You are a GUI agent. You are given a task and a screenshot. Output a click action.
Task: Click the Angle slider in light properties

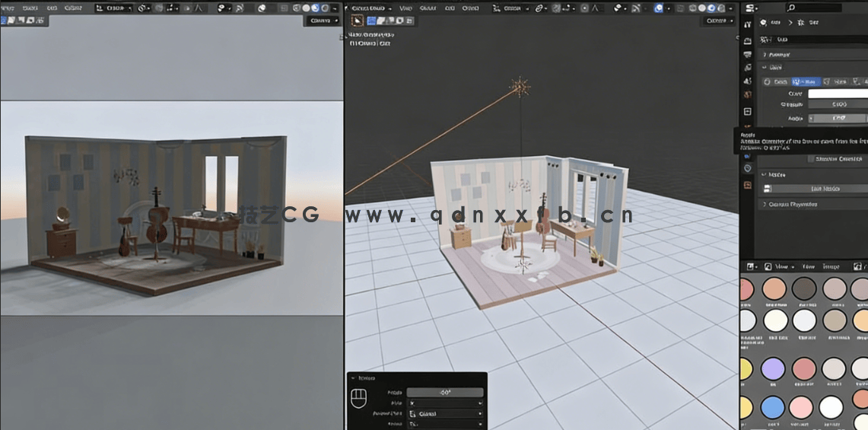pos(838,118)
